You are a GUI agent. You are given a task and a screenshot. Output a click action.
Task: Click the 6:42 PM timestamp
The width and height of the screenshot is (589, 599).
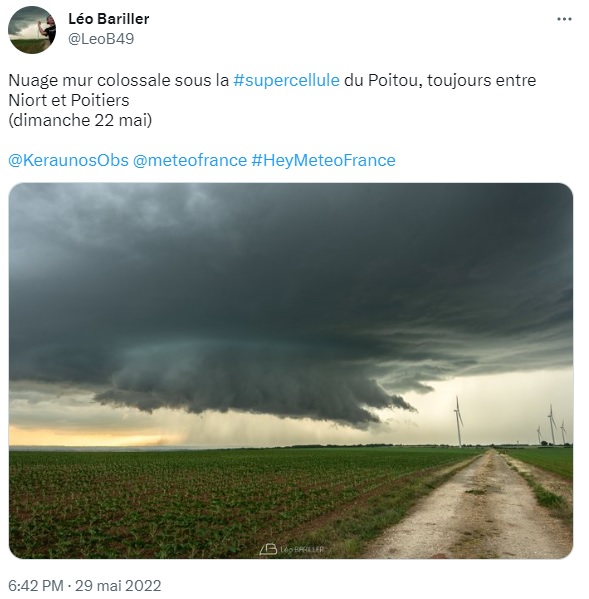36,585
